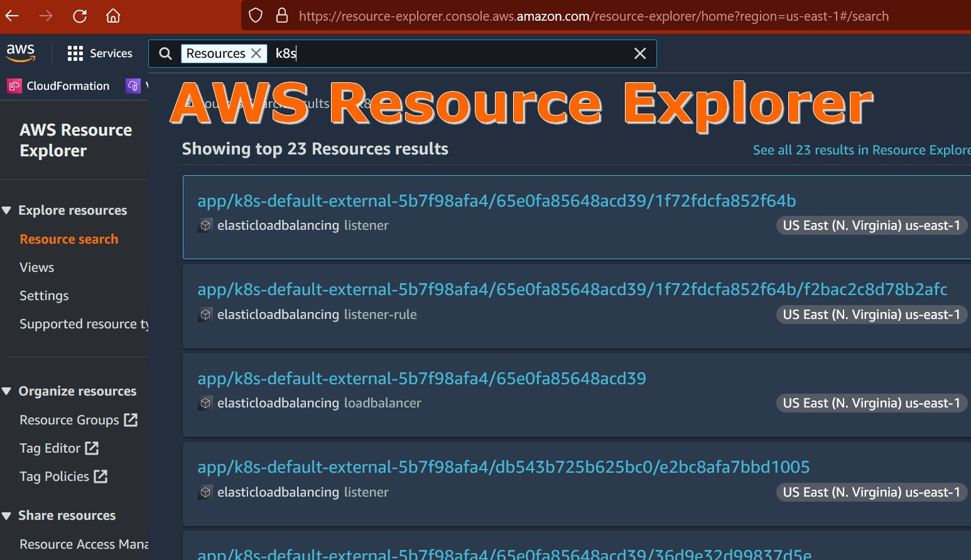Open Resource Access Manager sidebar link
971x560 pixels.
(x=84, y=544)
